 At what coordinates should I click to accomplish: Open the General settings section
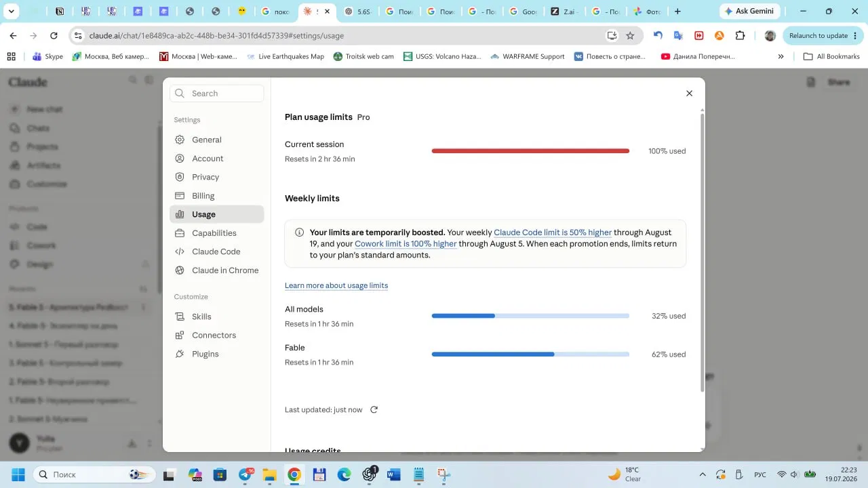(217, 140)
